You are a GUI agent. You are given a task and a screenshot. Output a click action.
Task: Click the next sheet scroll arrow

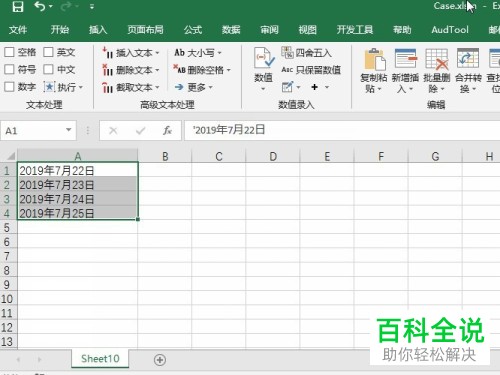coord(39,360)
